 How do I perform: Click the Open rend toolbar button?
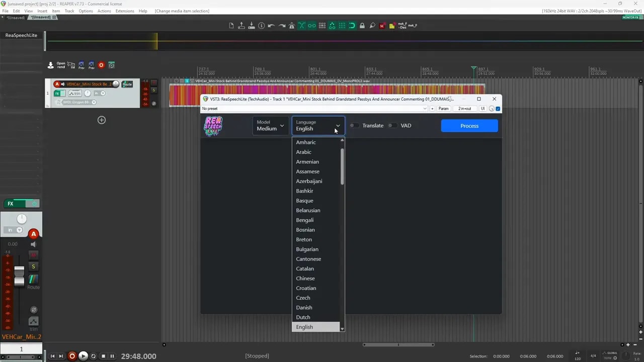coord(61,65)
